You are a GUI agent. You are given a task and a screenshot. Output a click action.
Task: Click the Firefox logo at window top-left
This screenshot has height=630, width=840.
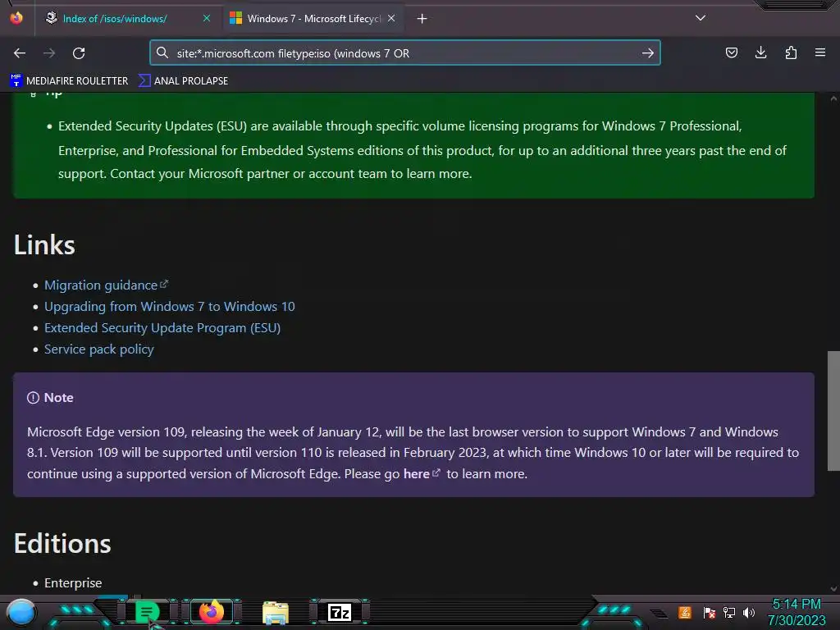pos(16,18)
